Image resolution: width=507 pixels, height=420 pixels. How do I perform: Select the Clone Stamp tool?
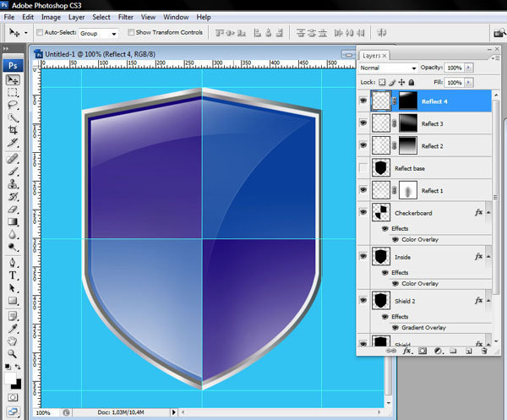13,184
